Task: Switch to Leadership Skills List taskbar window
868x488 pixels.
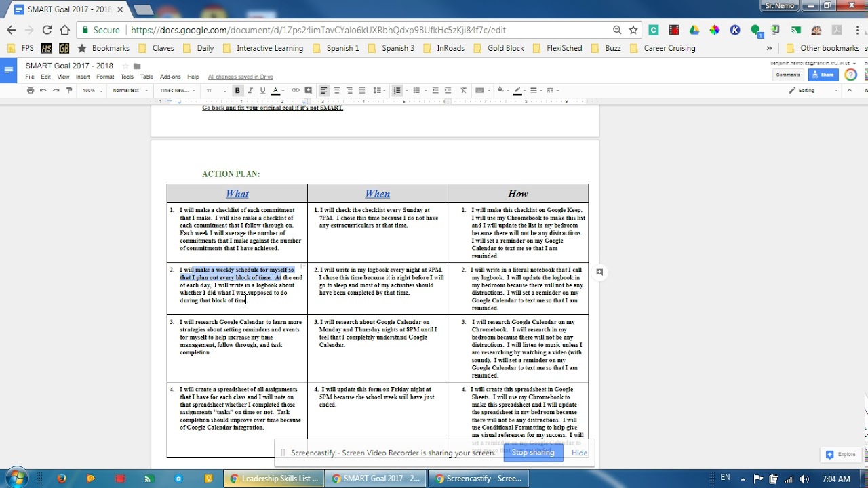Action: (x=275, y=478)
